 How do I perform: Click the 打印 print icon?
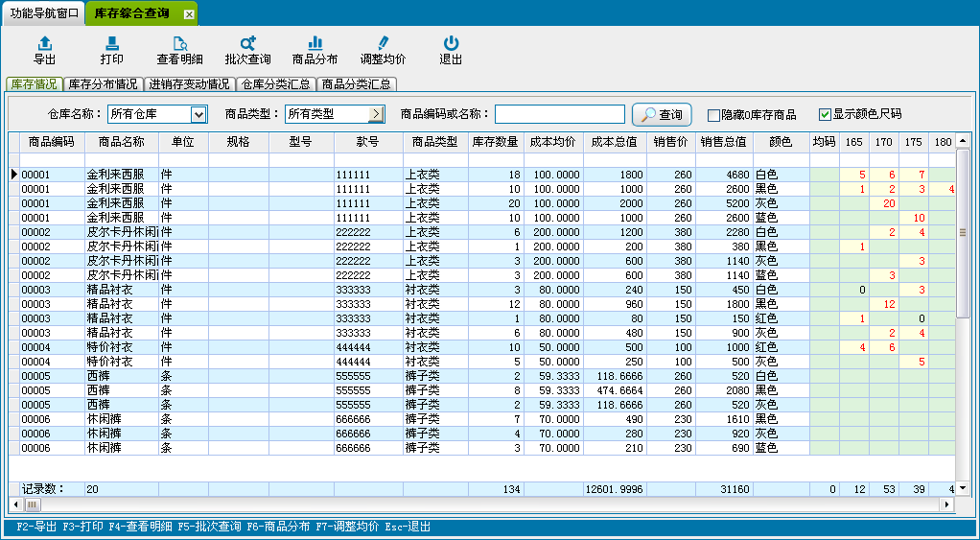point(112,43)
